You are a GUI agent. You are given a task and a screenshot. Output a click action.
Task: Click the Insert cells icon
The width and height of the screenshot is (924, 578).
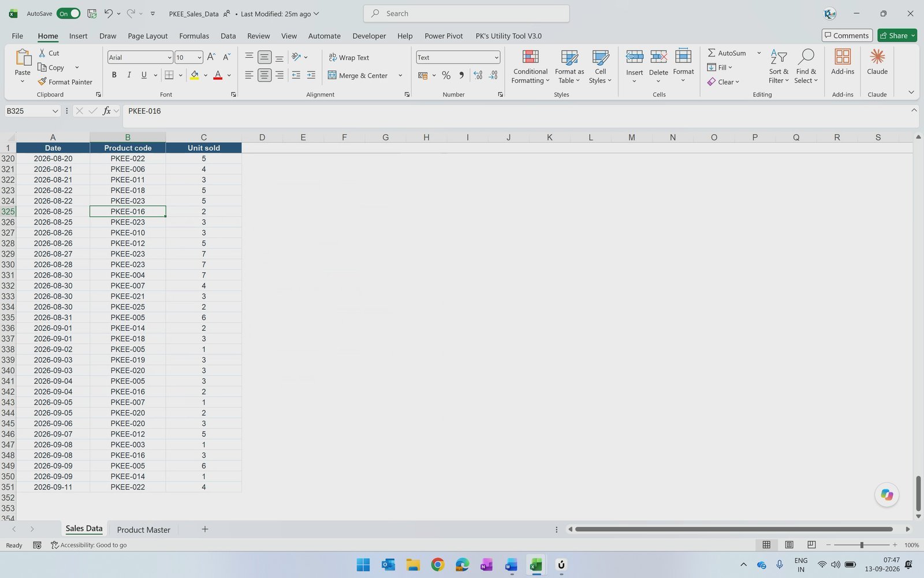tap(635, 57)
